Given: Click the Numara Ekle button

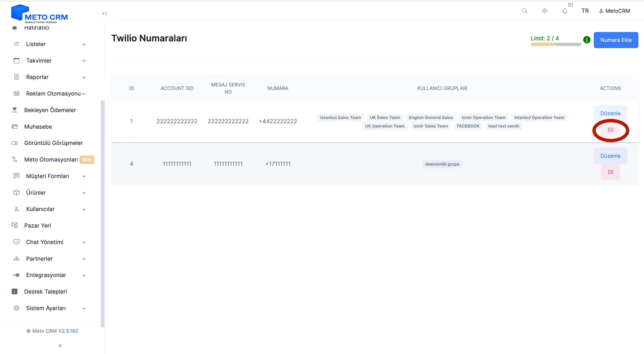Looking at the screenshot, I should (x=616, y=40).
